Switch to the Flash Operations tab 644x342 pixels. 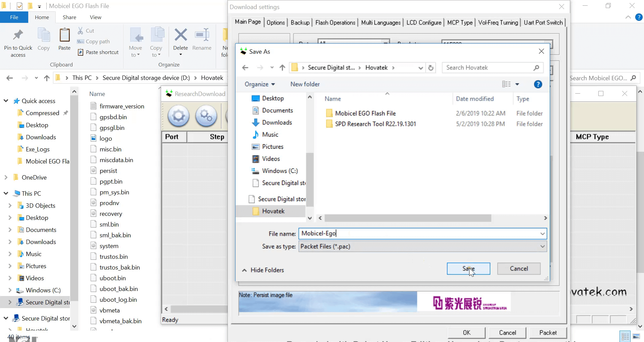(x=335, y=22)
